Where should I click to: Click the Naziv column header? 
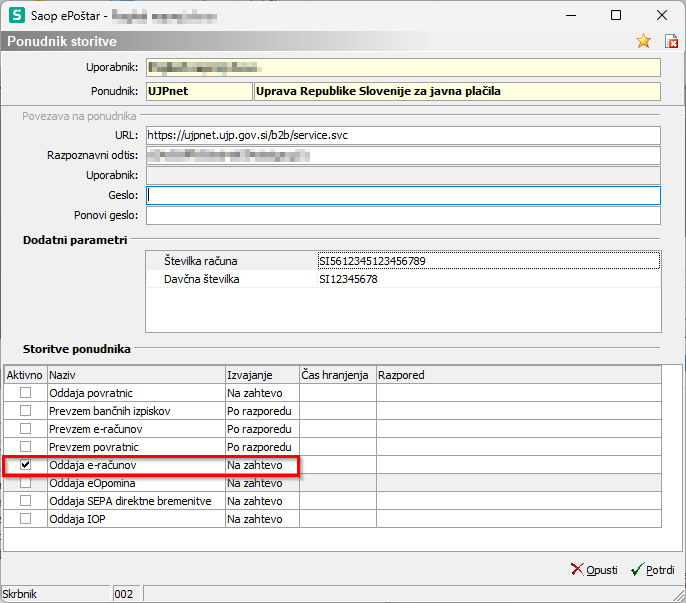coord(136,375)
